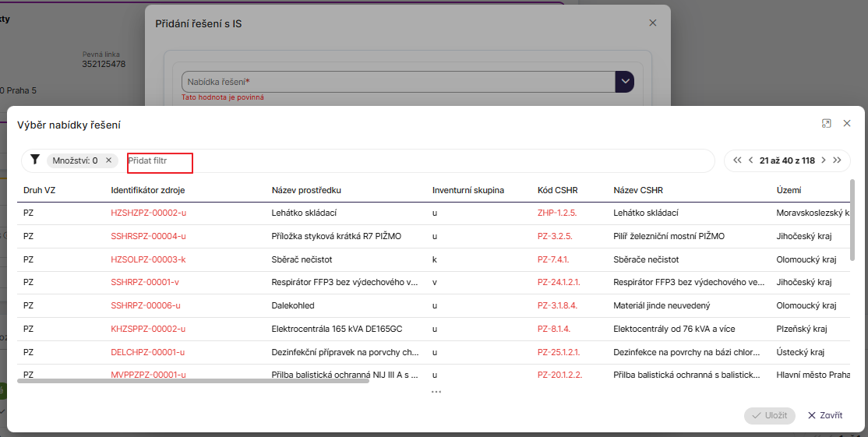Go to the next page of results
The height and width of the screenshot is (437, 868).
(823, 160)
